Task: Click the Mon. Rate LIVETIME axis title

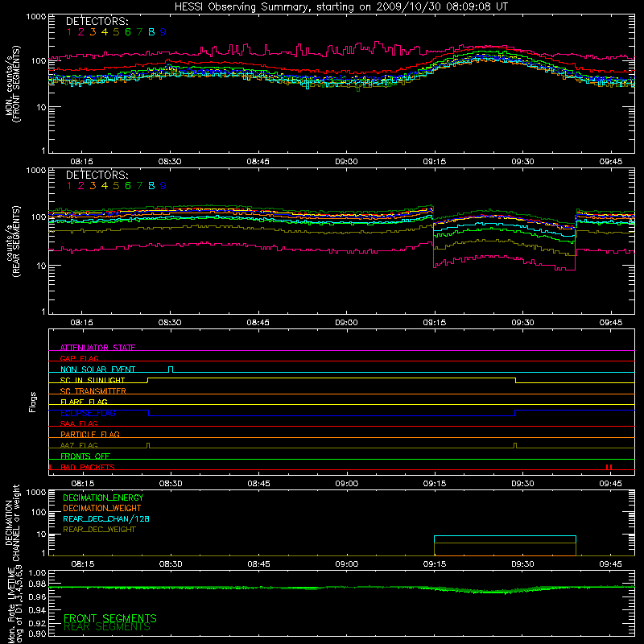Action: click(14, 605)
